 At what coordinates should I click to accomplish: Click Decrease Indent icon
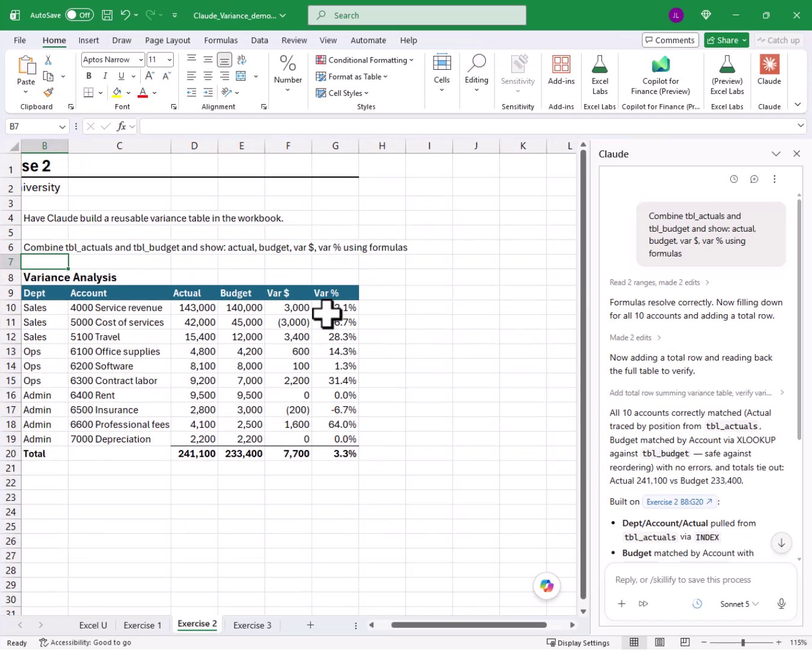[x=191, y=92]
